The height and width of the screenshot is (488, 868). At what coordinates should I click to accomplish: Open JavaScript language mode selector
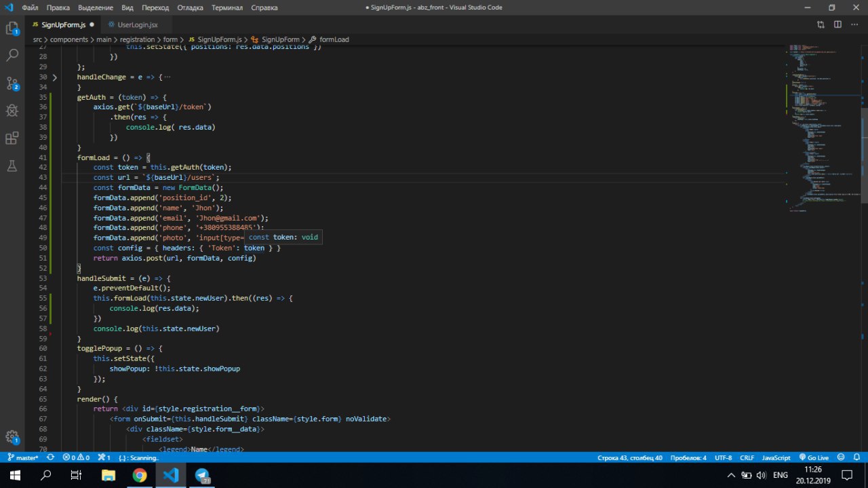coord(776,458)
